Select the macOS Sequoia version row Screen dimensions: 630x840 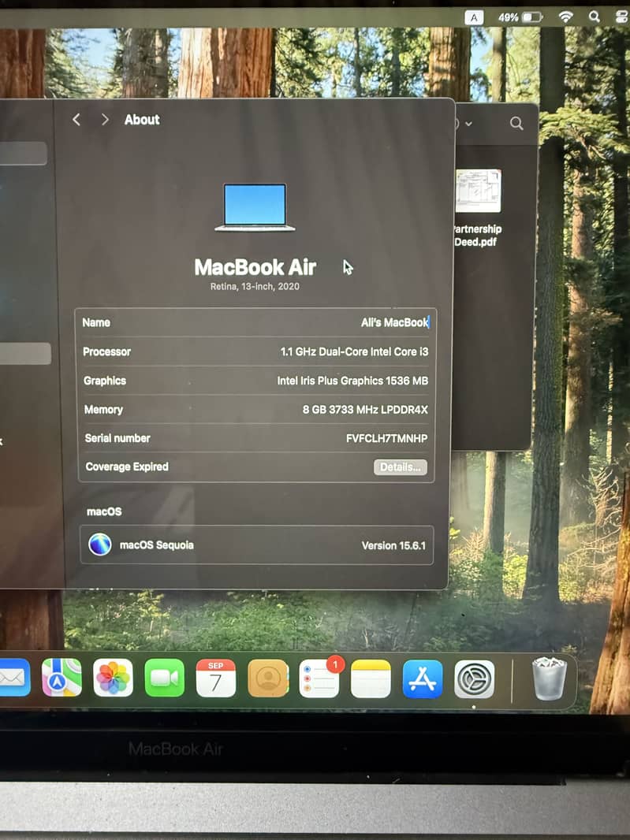tap(256, 545)
